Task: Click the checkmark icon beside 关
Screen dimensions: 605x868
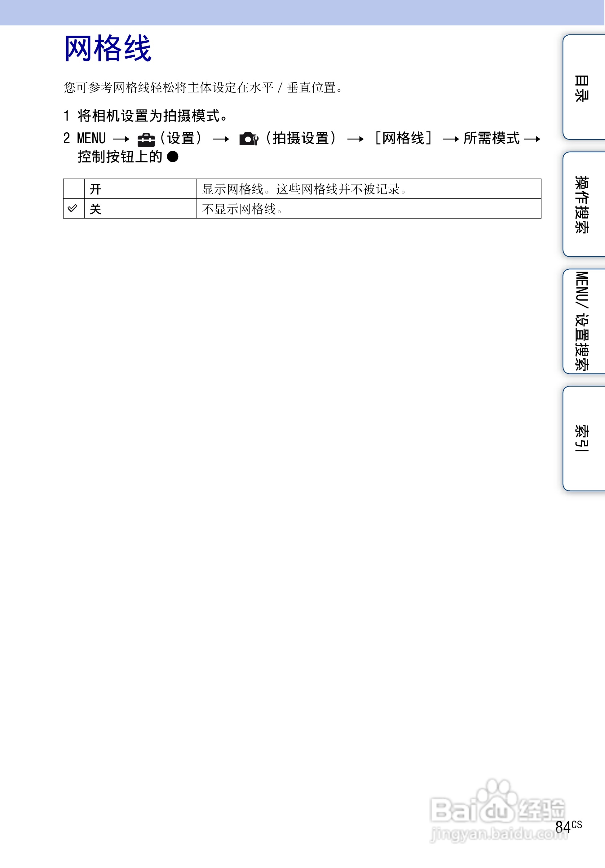Action: point(73,208)
